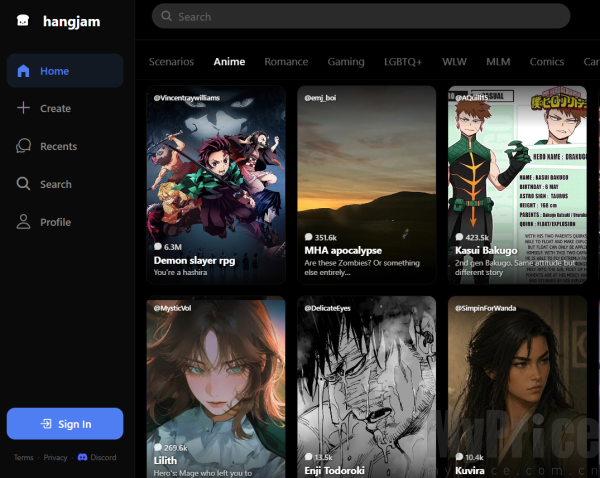Open the Privacy link
This screenshot has width=600, height=478.
coord(55,457)
